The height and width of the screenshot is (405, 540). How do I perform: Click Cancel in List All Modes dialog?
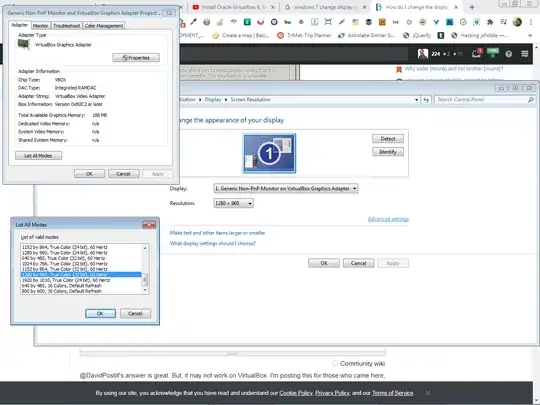coord(135,313)
